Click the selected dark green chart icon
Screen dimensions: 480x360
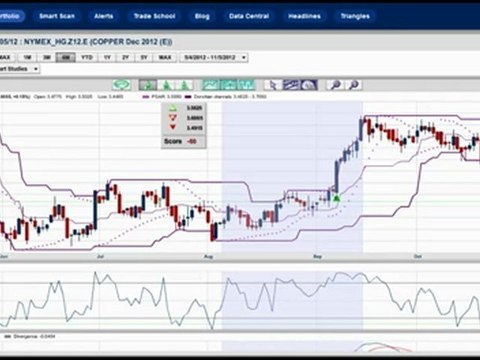[147, 85]
